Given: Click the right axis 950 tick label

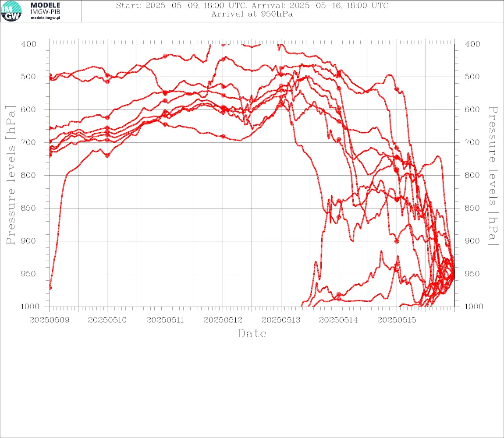Looking at the screenshot, I should tap(472, 274).
